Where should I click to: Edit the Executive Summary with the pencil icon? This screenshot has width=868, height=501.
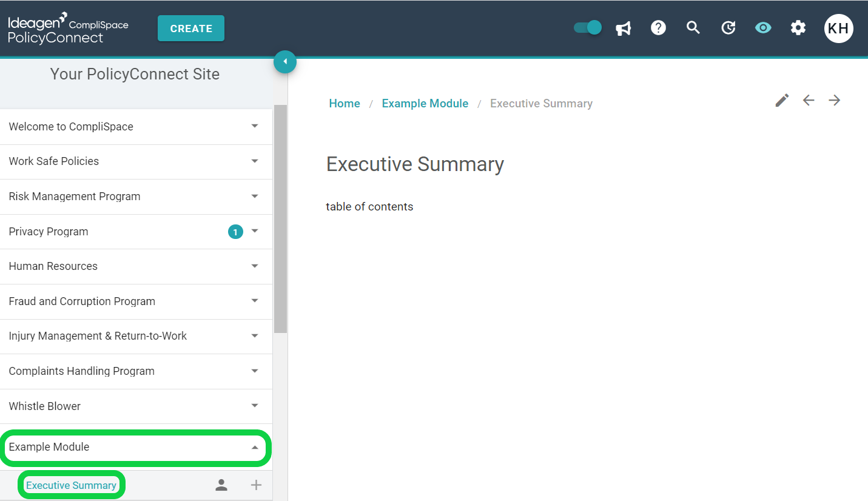(782, 100)
